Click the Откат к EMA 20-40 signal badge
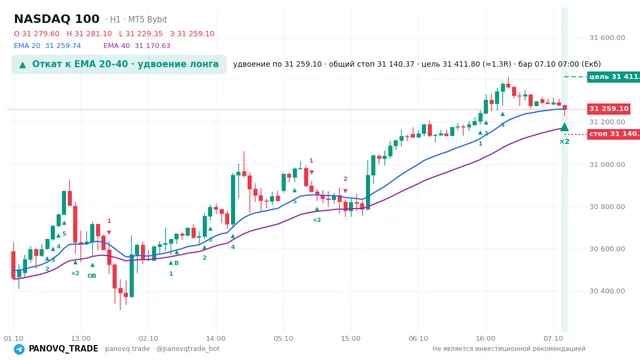Image resolution: width=640 pixels, height=360 pixels. pos(119,64)
